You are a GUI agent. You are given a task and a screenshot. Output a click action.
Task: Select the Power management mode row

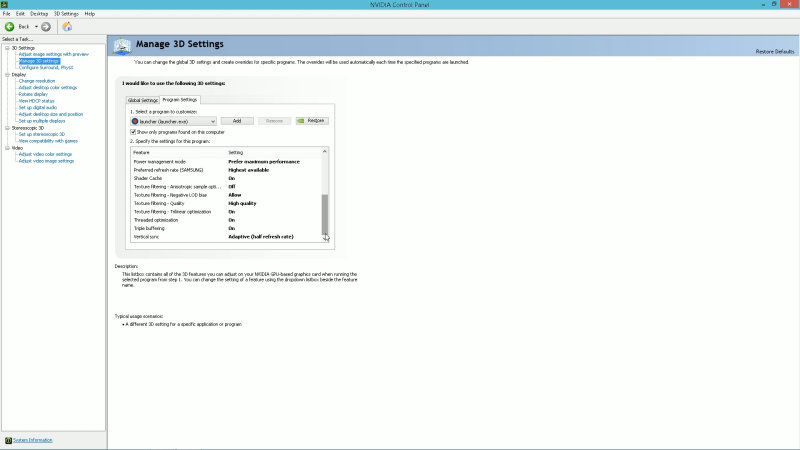pos(226,162)
